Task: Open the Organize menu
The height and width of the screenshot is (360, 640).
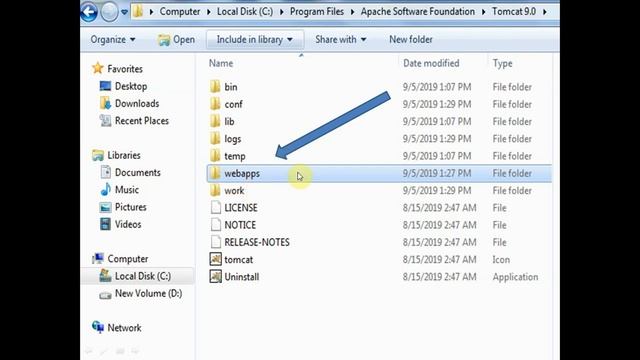Action: pos(113,40)
